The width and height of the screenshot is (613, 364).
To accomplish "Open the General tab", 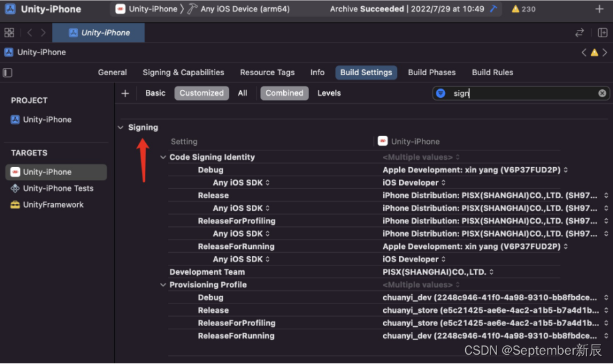I will tap(112, 73).
